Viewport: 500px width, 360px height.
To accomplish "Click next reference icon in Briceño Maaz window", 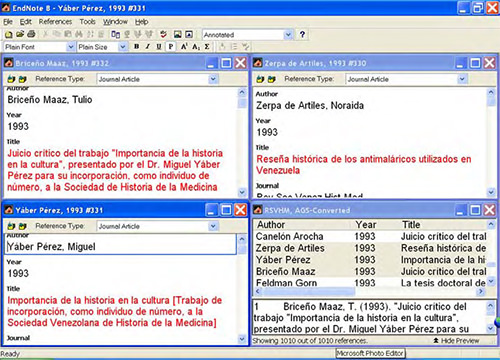I will tap(23, 79).
